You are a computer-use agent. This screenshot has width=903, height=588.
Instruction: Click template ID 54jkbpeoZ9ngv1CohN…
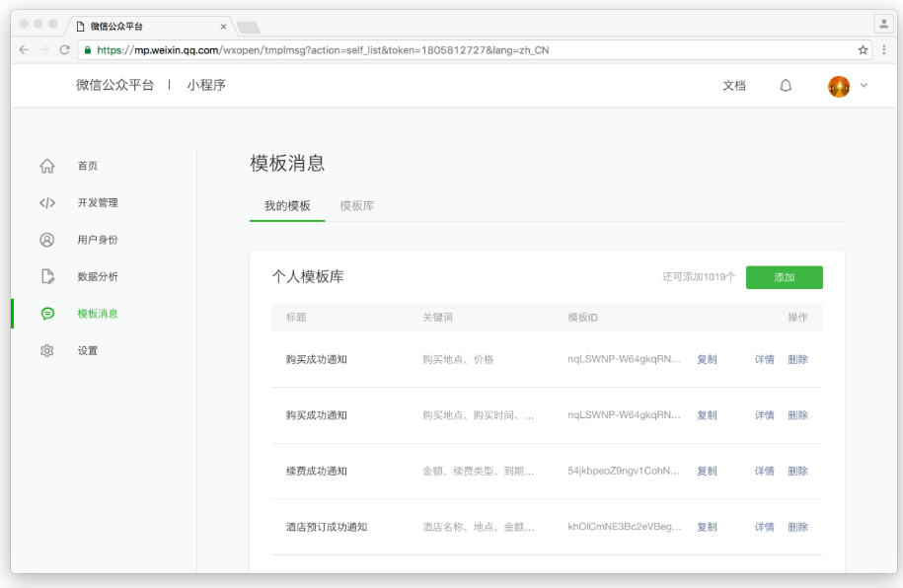pyautogui.click(x=625, y=472)
